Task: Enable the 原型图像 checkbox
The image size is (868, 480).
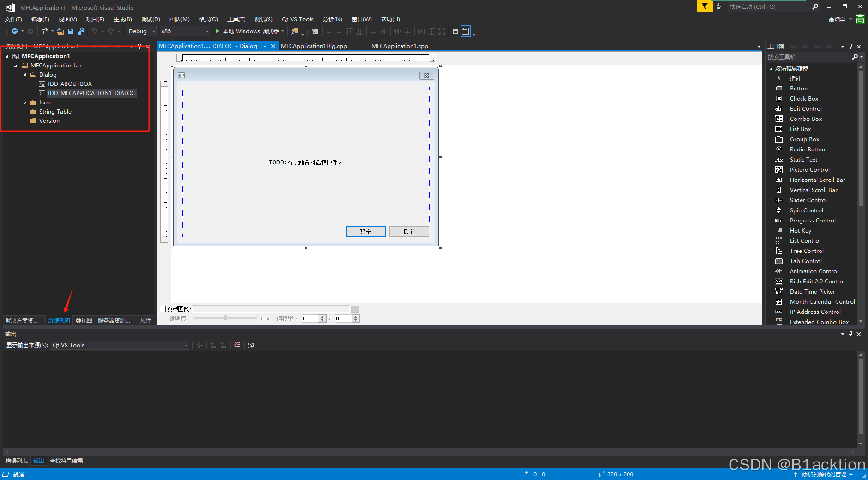Action: 162,309
